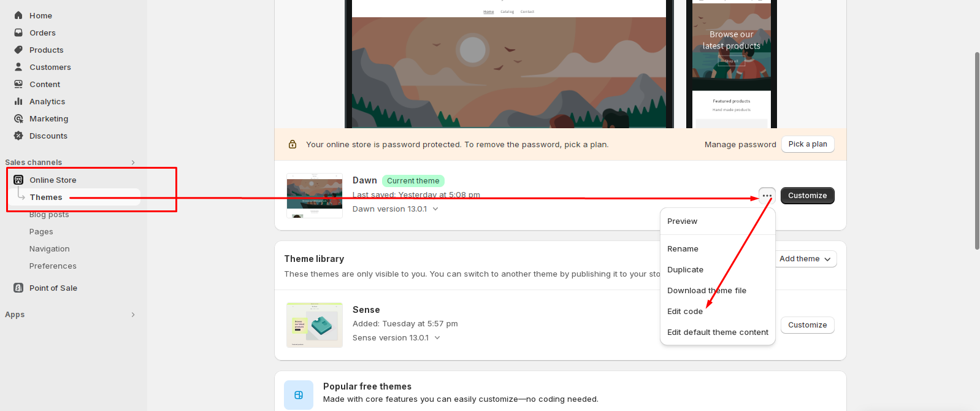Open the three-dot menu for Dawn theme
The width and height of the screenshot is (980, 411).
767,196
